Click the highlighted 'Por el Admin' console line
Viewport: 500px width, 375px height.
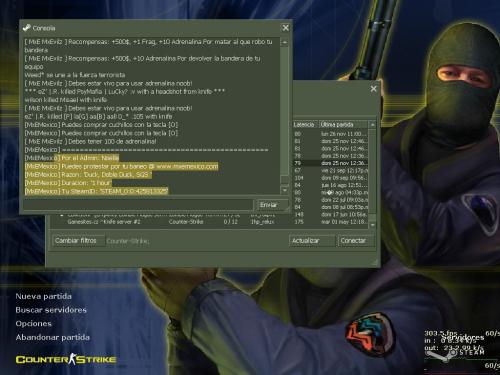click(x=72, y=158)
